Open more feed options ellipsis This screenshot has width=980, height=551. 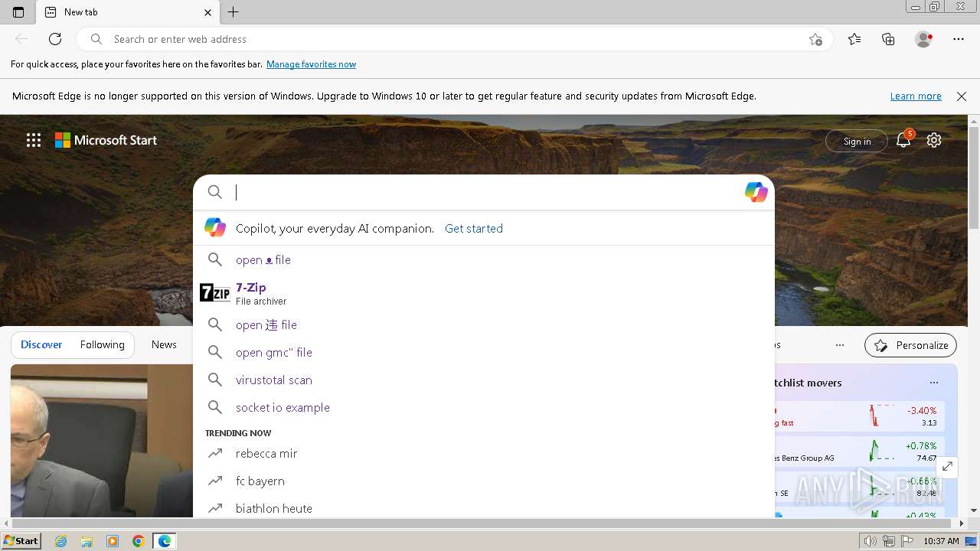point(840,345)
